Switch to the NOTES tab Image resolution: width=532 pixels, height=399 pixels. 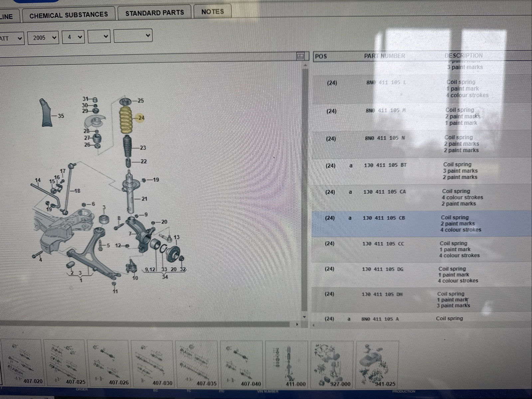point(213,12)
